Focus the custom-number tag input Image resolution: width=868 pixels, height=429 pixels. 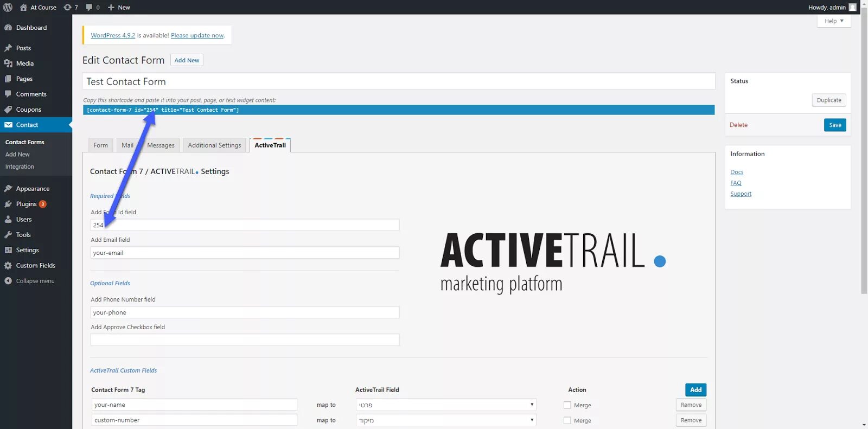pos(194,420)
